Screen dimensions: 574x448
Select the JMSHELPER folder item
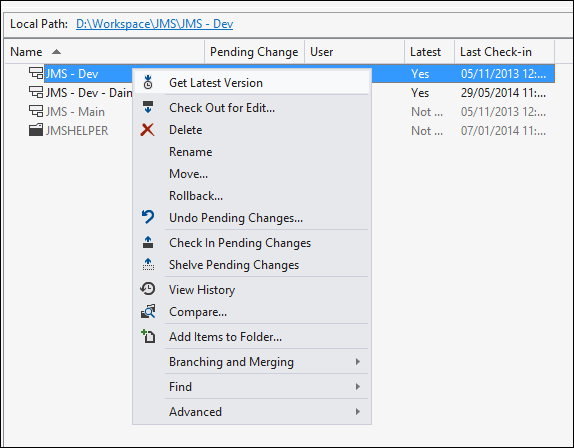77,131
